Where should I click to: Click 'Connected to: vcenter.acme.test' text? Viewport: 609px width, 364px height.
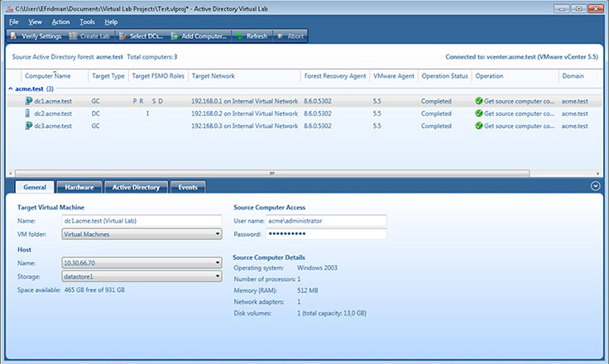pos(491,57)
